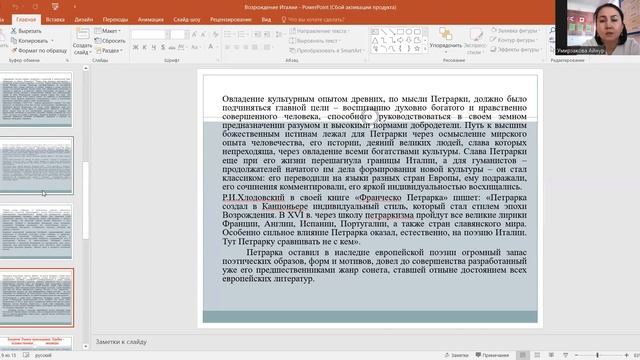Toggle Underline (Ч) formatting
This screenshot has width=640, height=360.
(x=154, y=47)
